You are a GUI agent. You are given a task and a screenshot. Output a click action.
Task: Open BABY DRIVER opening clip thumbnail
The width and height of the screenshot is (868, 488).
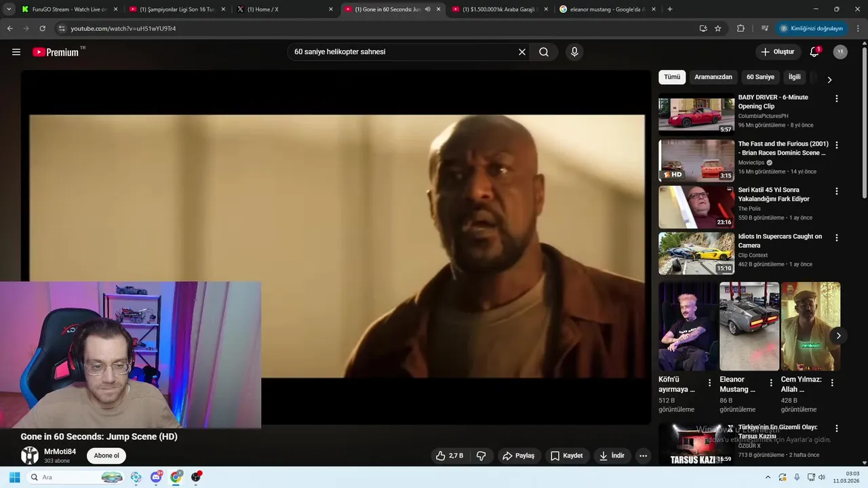point(696,114)
